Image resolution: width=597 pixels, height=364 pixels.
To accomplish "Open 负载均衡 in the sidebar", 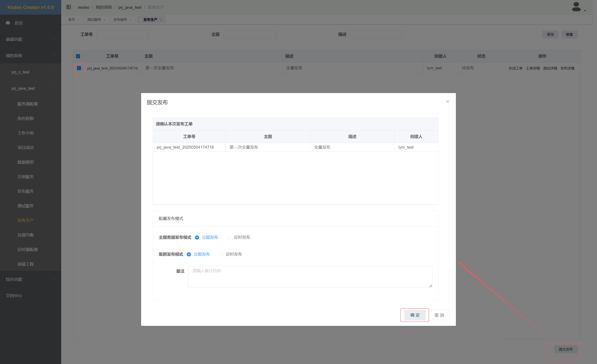I will tap(25, 235).
